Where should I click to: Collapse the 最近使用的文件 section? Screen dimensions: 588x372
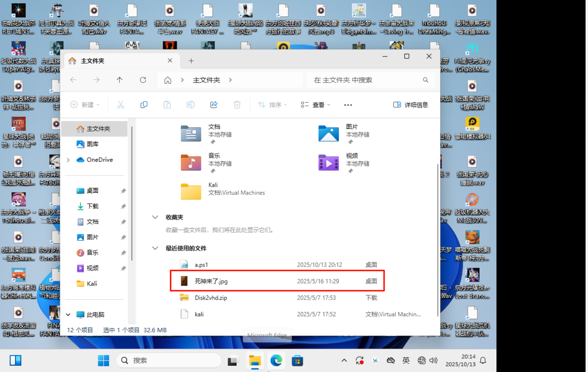(x=155, y=248)
